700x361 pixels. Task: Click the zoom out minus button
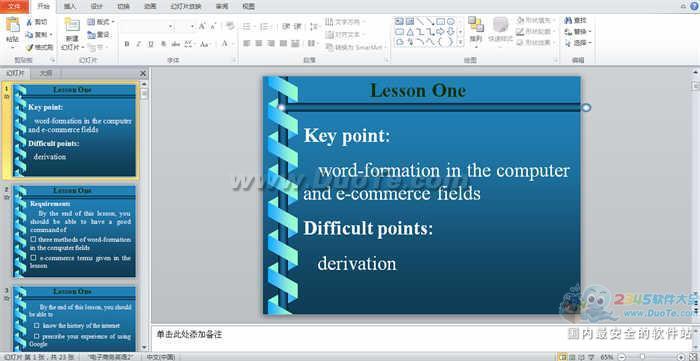click(621, 357)
